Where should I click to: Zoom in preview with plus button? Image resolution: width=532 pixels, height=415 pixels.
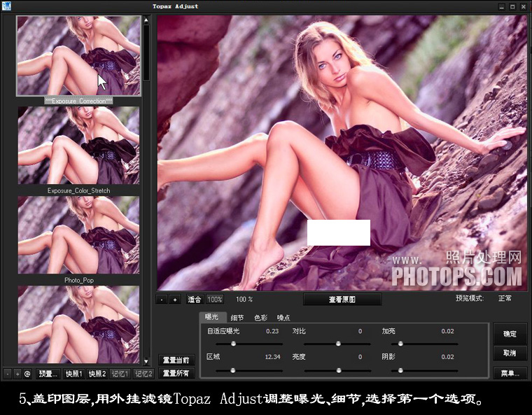click(175, 300)
